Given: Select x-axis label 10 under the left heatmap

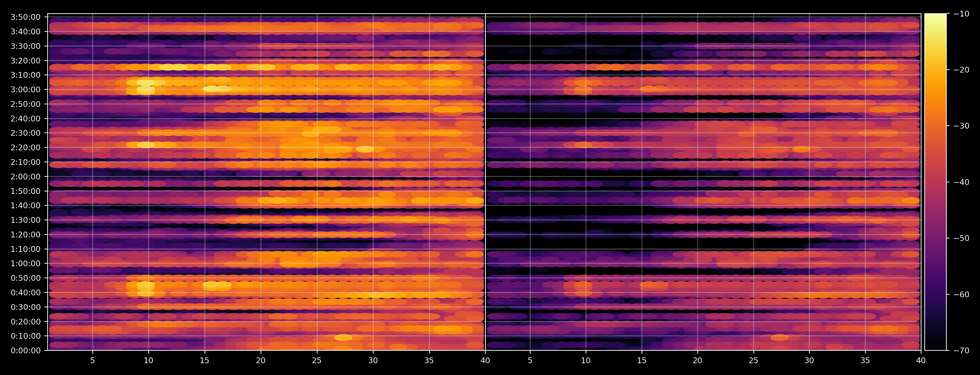Looking at the screenshot, I should click(148, 360).
